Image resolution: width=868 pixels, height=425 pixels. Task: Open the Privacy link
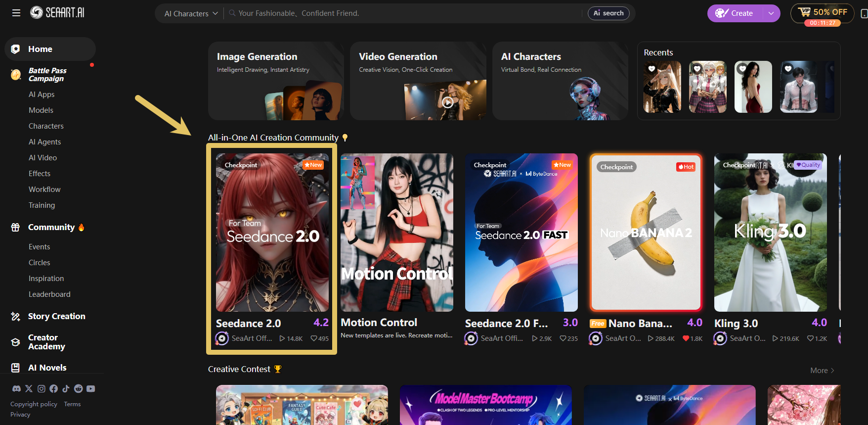coord(20,415)
